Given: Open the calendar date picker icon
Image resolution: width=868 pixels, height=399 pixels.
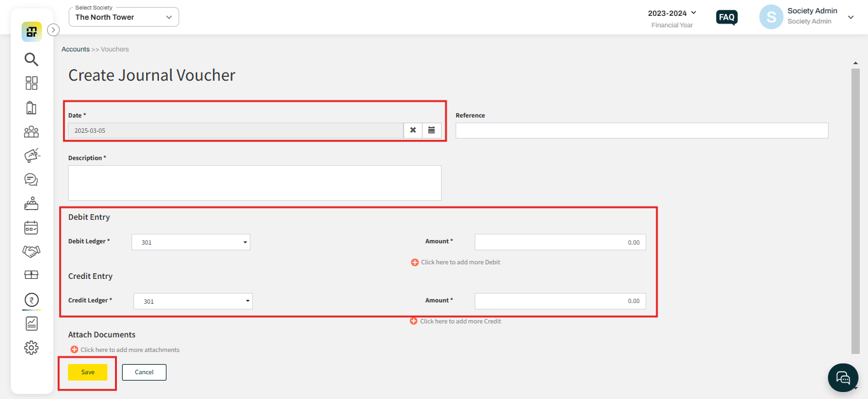Looking at the screenshot, I should (431, 130).
